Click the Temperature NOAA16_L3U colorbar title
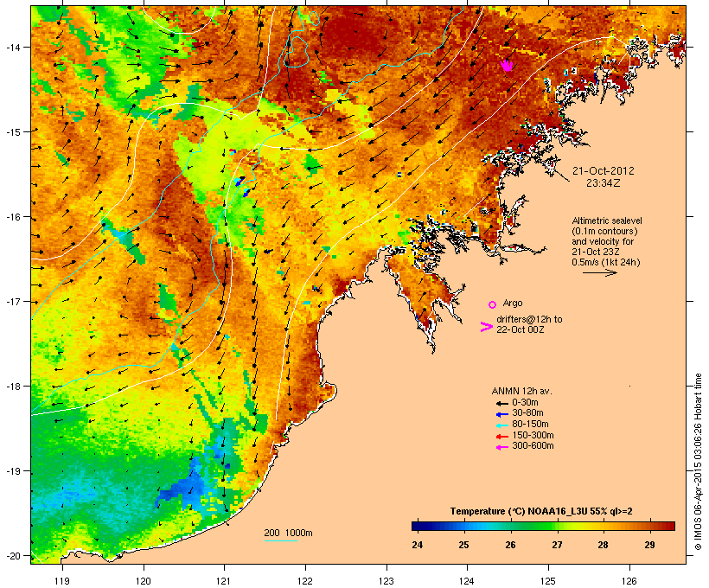This screenshot has height=588, width=709. (541, 511)
